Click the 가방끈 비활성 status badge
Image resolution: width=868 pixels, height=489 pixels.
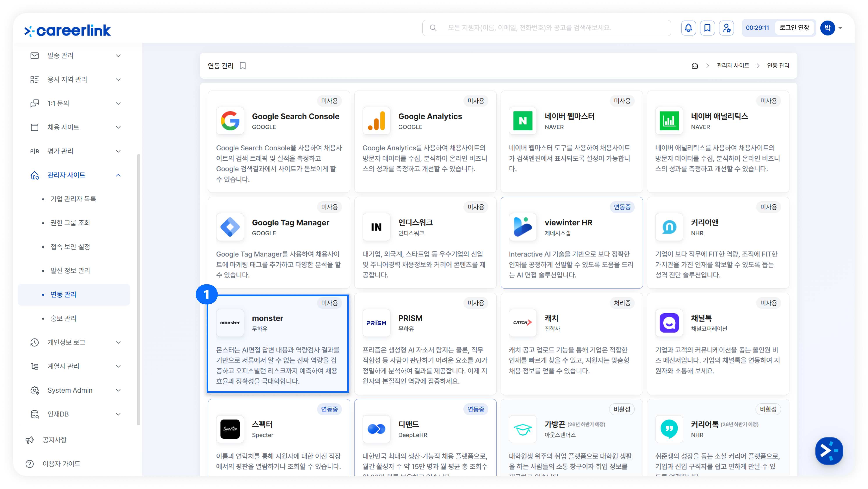622,409
